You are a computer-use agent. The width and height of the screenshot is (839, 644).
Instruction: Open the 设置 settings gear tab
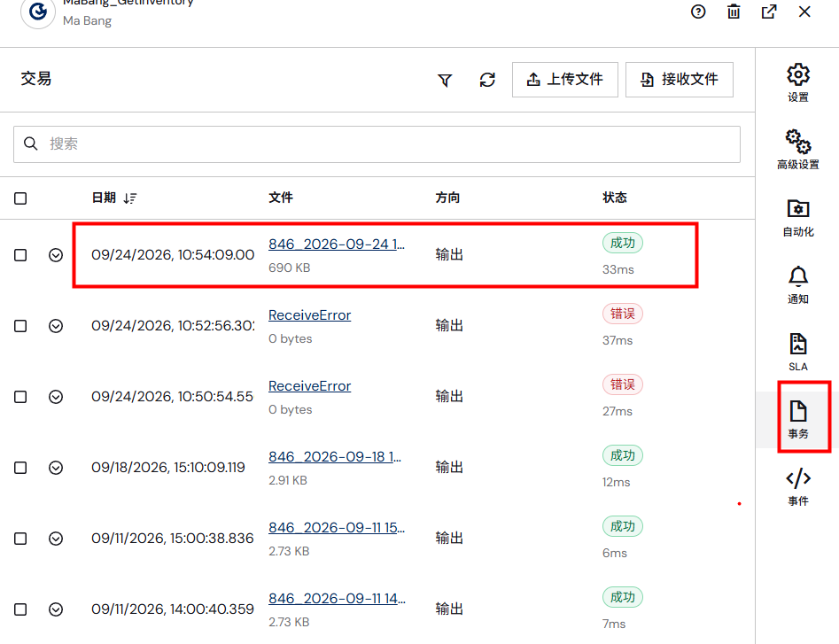click(x=797, y=83)
